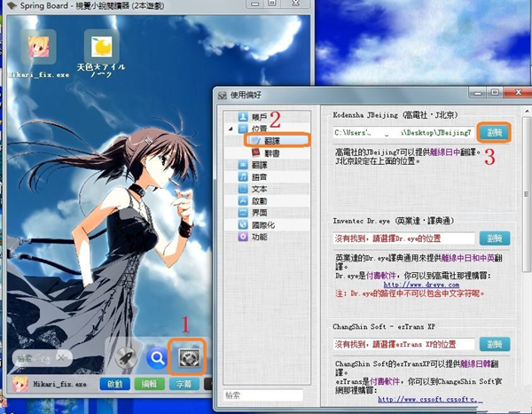Clear the Spring Board search with X icon

point(60,357)
